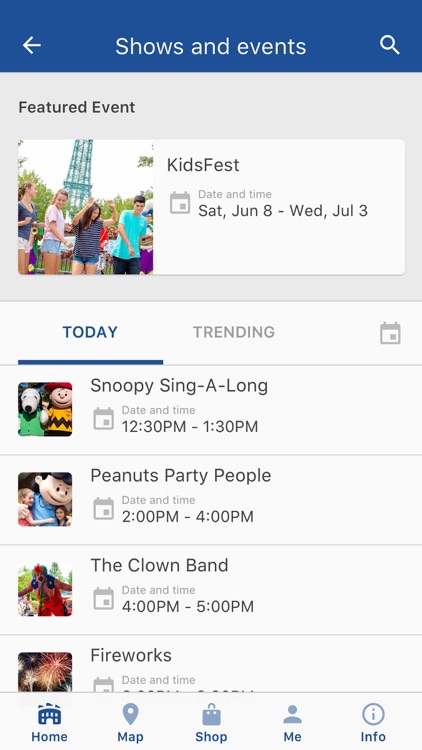Select the TODAY tab

(x=90, y=332)
